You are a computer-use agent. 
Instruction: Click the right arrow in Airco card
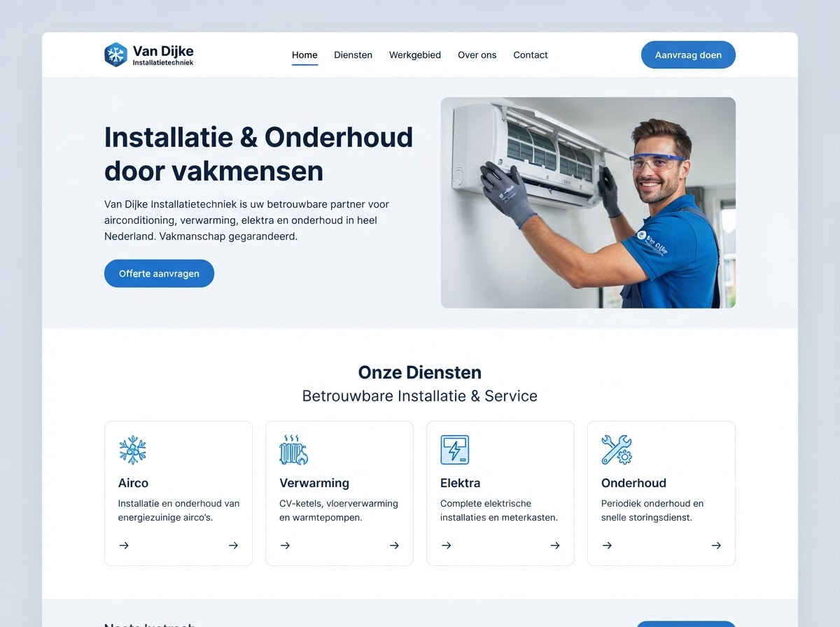click(x=233, y=546)
